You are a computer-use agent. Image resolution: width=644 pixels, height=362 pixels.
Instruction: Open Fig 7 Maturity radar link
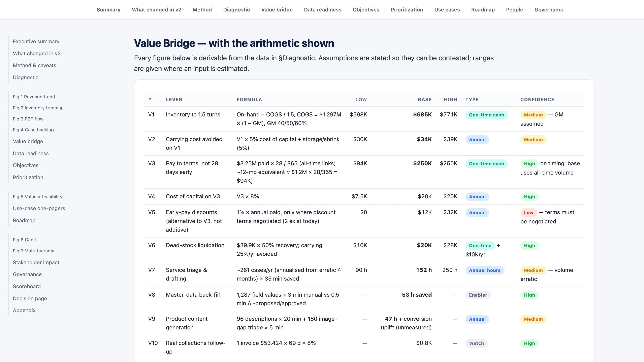pos(34,251)
